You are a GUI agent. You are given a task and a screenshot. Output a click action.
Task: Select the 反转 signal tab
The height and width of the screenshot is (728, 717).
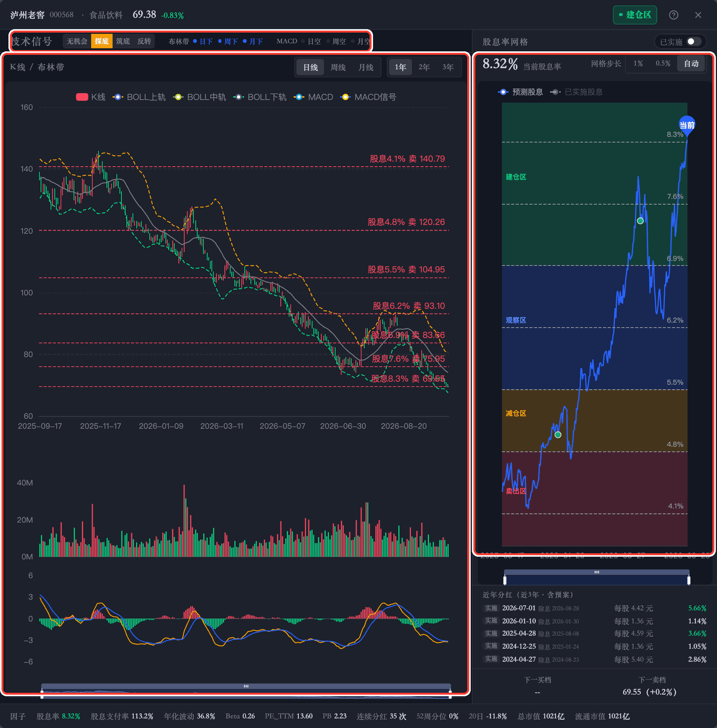tap(144, 41)
